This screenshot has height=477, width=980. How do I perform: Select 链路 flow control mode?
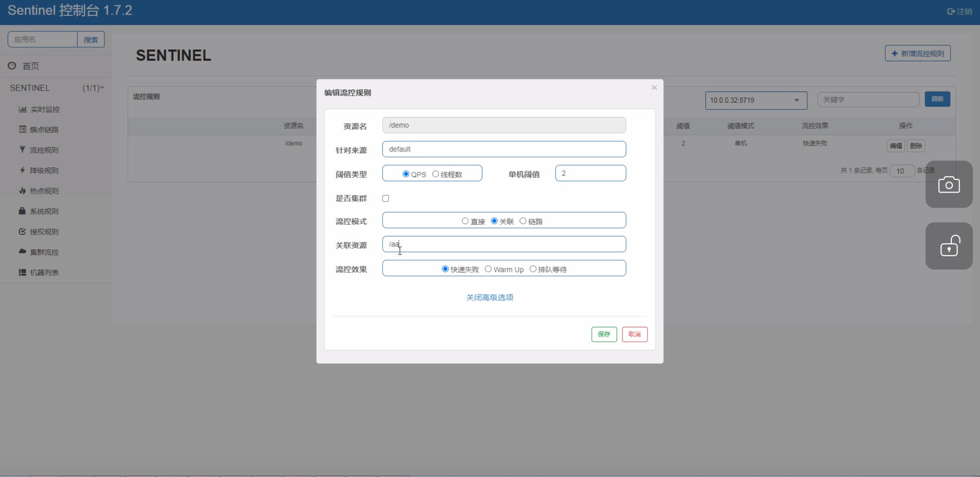(523, 221)
